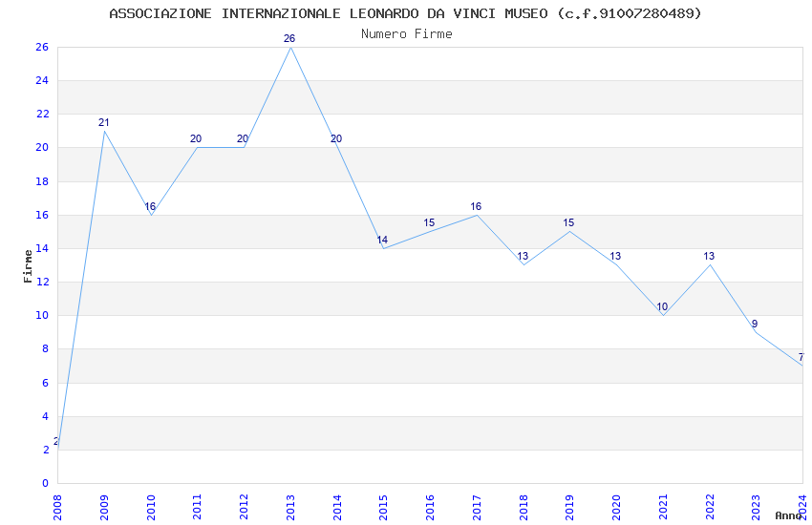Click the data label 2 at 2008

pos(56,441)
